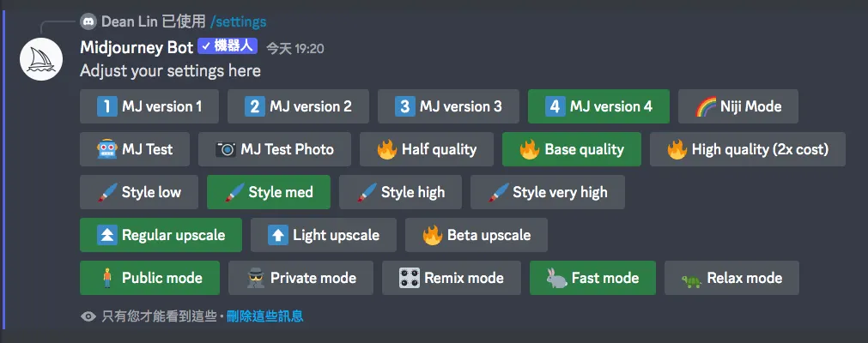
Task: Choose Light upscale
Action: (324, 235)
